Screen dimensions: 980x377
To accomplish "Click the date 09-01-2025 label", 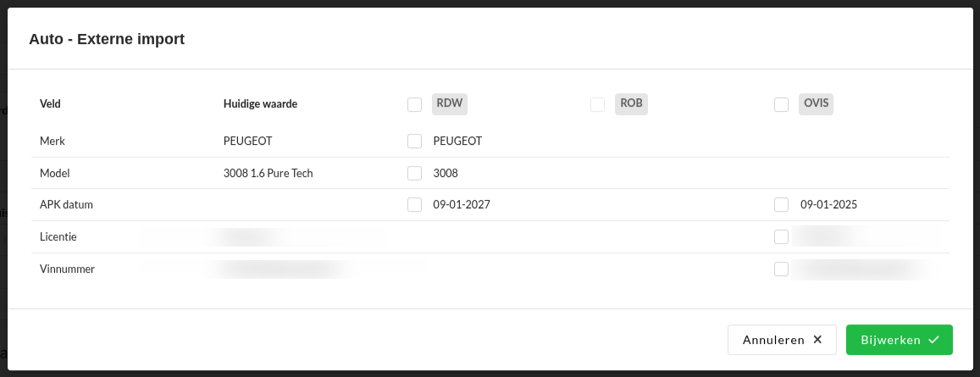I will click(828, 205).
